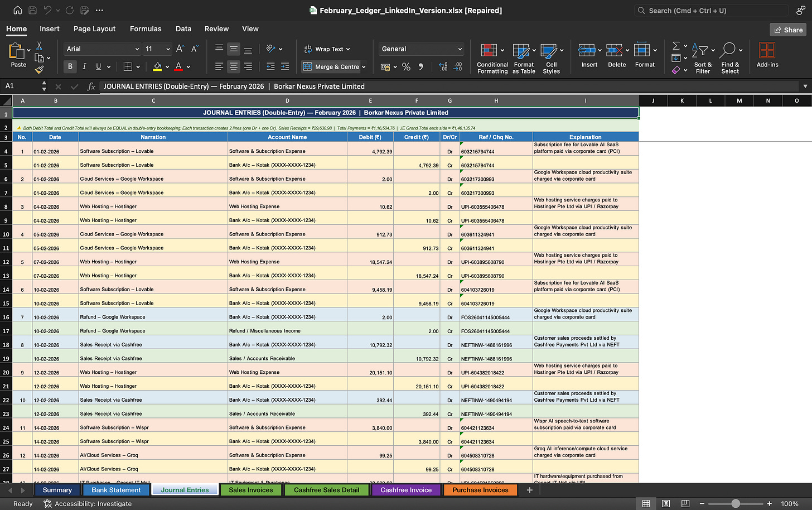This screenshot has height=510, width=812.
Task: Click the Sort & Filter icon
Action: click(702, 58)
